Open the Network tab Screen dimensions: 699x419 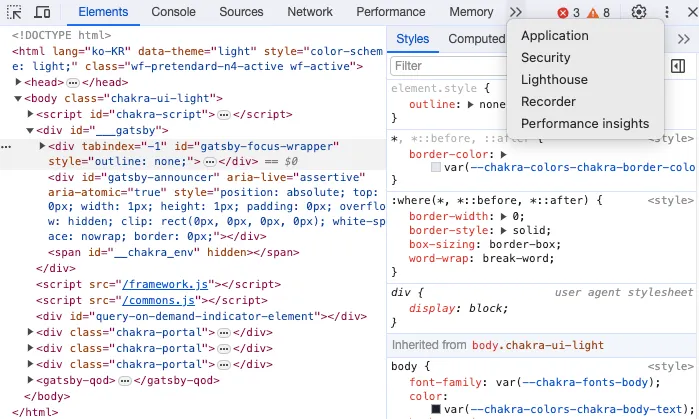coord(310,12)
